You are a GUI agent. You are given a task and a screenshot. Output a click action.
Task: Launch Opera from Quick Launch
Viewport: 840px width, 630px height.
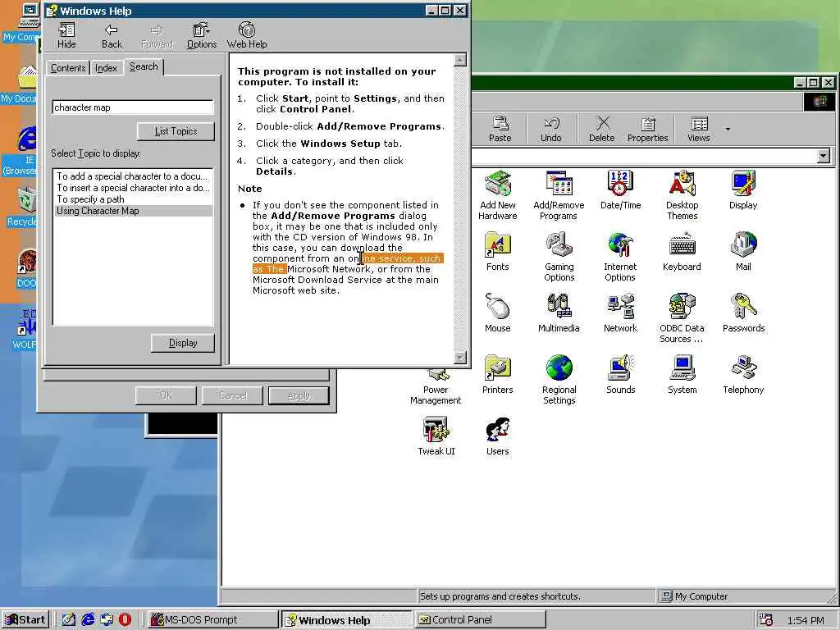[x=125, y=620]
